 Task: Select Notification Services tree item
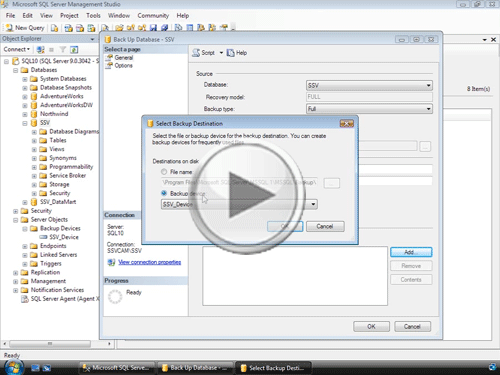coord(57,290)
